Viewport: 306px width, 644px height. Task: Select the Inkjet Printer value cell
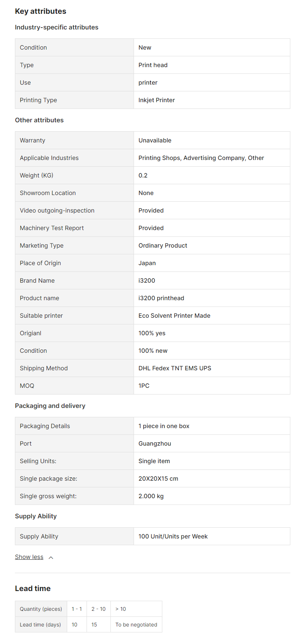tap(157, 100)
